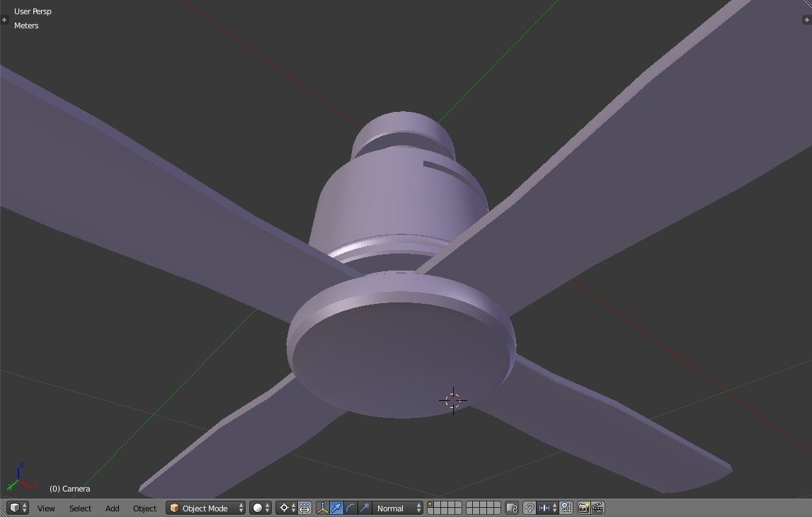This screenshot has height=517, width=812.
Task: Open the Object menu
Action: click(x=144, y=509)
